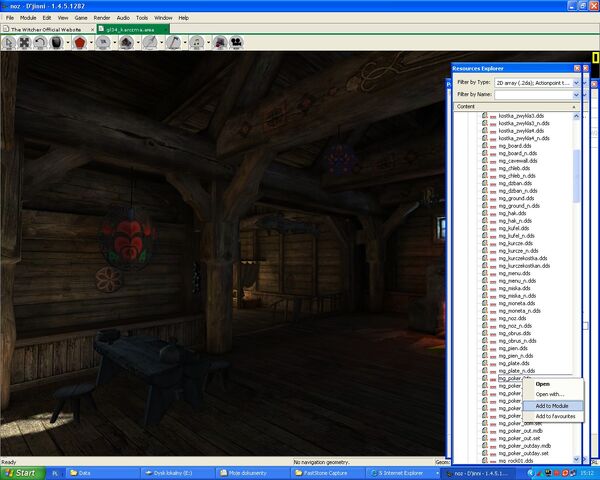The height and width of the screenshot is (480, 600).
Task: Switch to The Witcher Official Website tab
Action: 46,29
